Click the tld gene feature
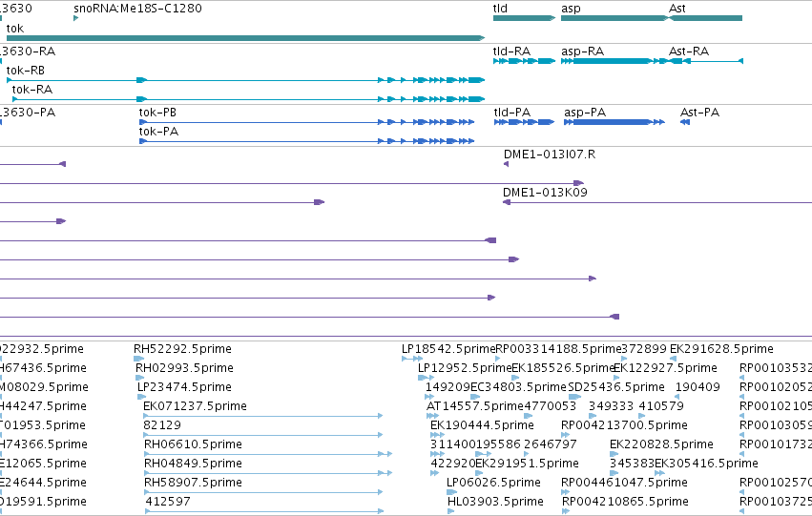 point(524,18)
